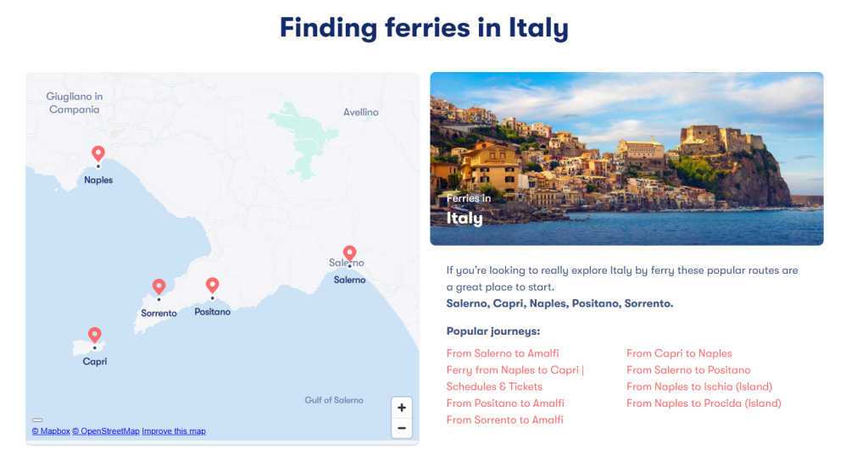The image size is (868, 450).
Task: Open Ferry from Naples to Capri link
Action: [515, 370]
